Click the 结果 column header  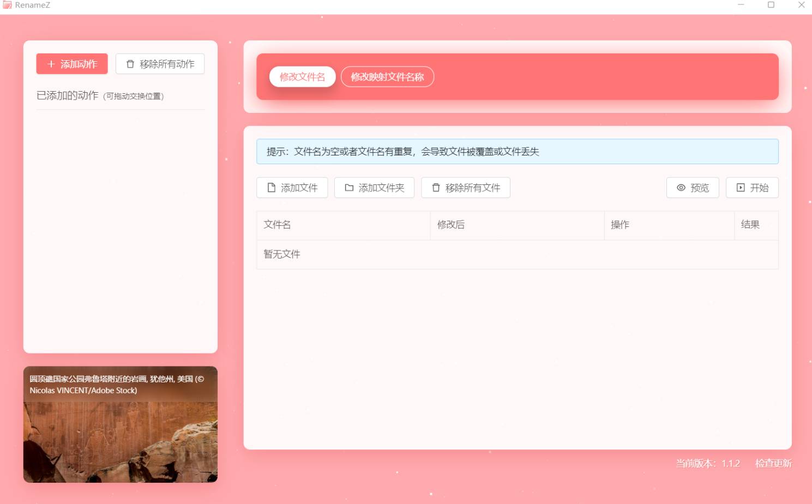tap(750, 224)
